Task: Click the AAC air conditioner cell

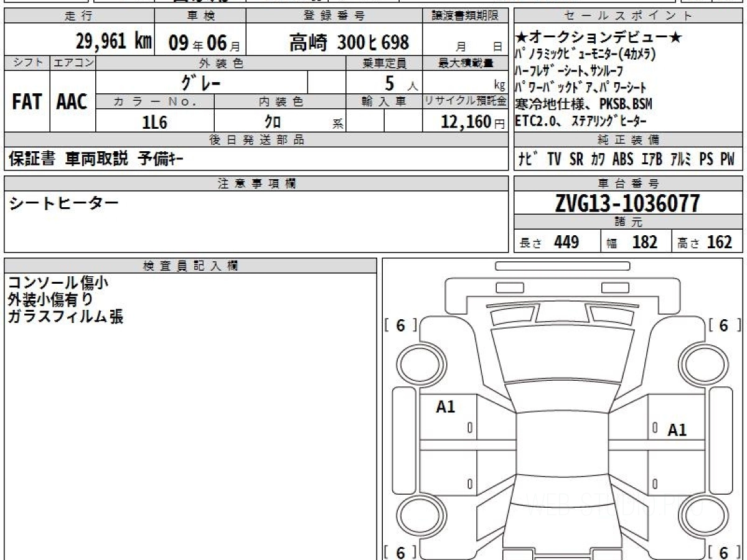Action: (72, 103)
